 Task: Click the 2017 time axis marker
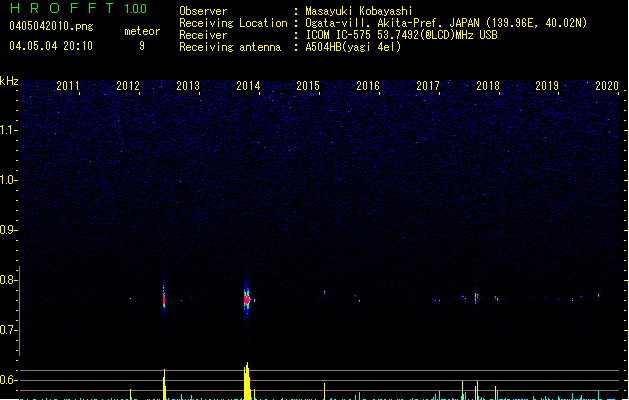pos(428,86)
